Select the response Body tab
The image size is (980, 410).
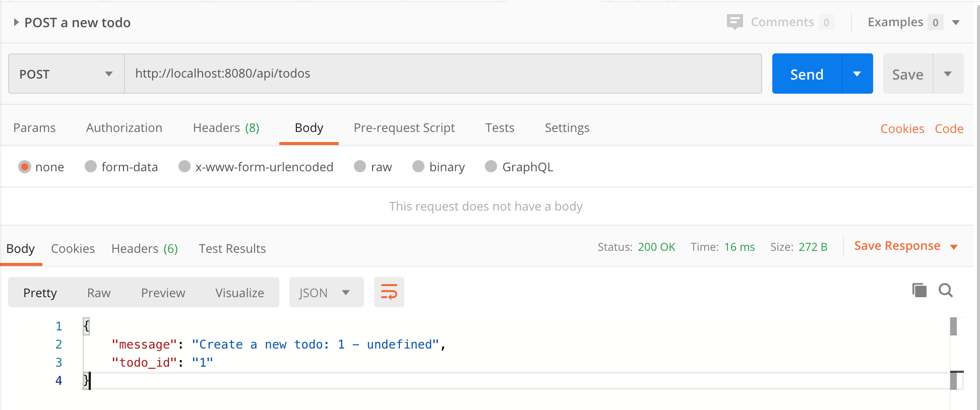(21, 249)
